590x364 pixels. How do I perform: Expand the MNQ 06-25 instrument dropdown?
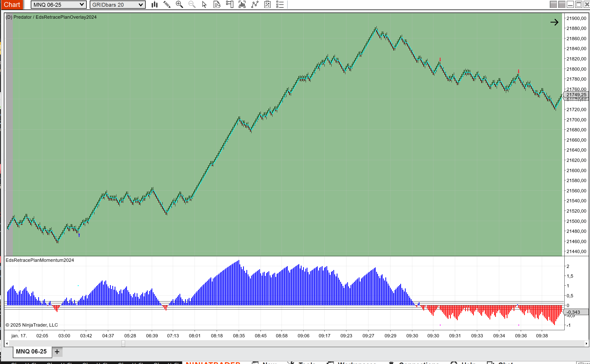point(82,5)
